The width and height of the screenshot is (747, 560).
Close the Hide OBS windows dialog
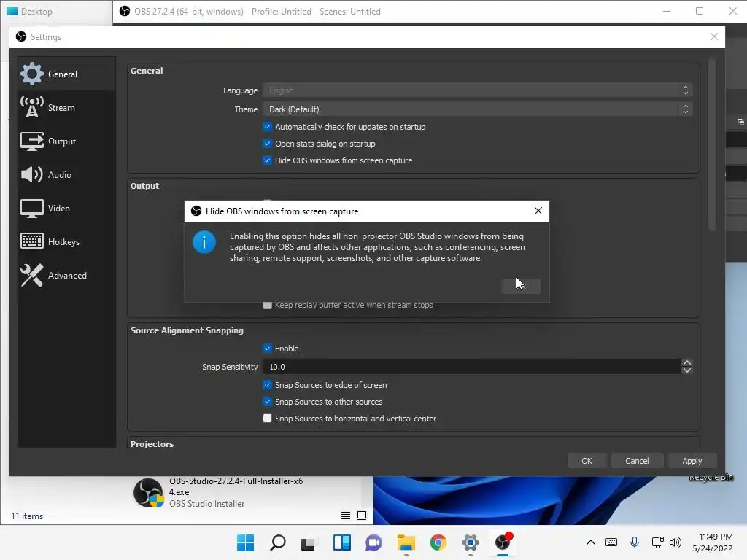pyautogui.click(x=538, y=211)
